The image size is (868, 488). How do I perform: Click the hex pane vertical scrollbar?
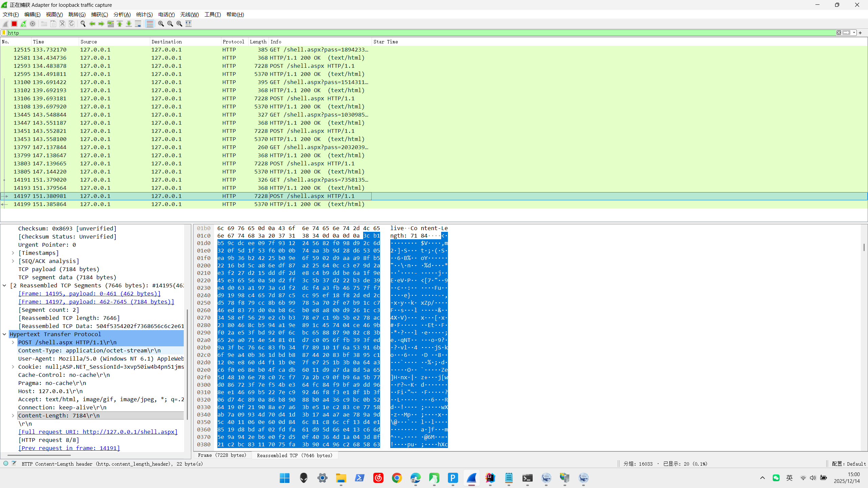point(864,247)
